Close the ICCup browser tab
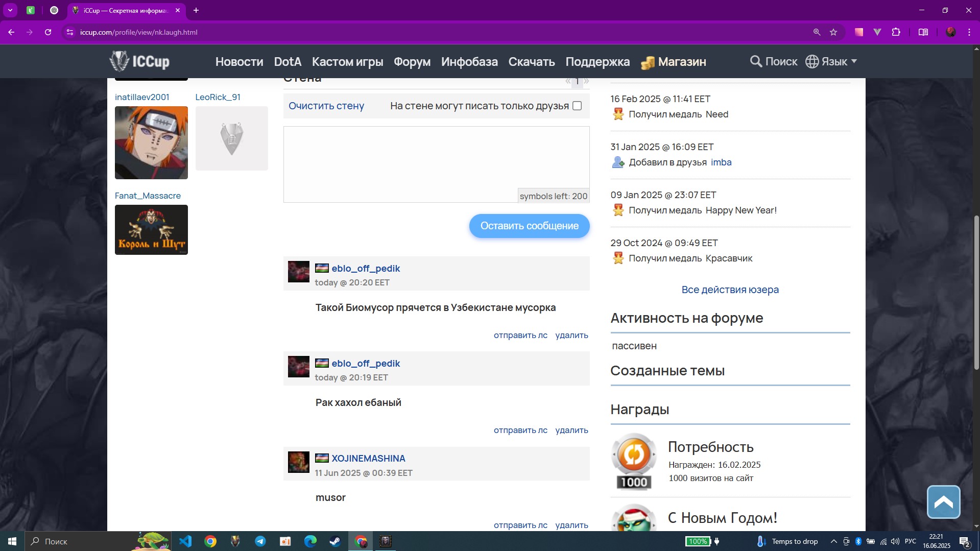The image size is (980, 551). [x=178, y=10]
